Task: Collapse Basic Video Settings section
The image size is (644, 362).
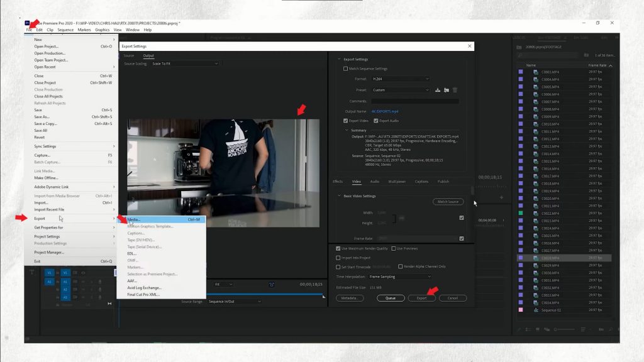Action: coord(339,196)
